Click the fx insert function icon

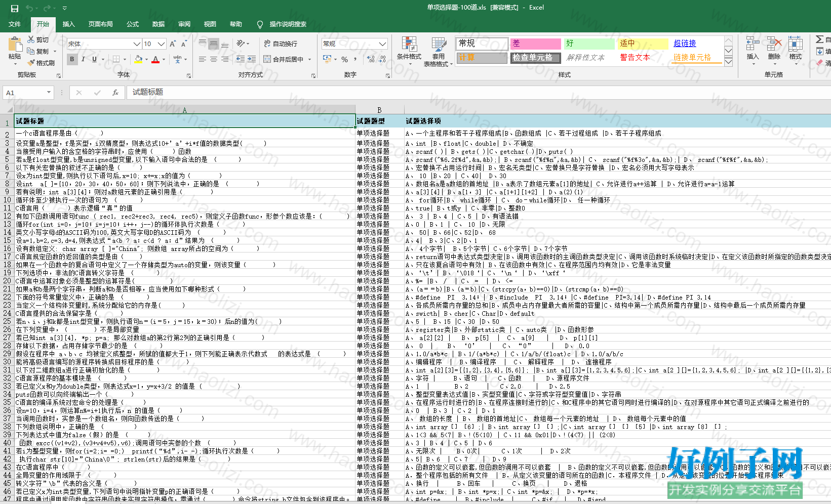115,93
